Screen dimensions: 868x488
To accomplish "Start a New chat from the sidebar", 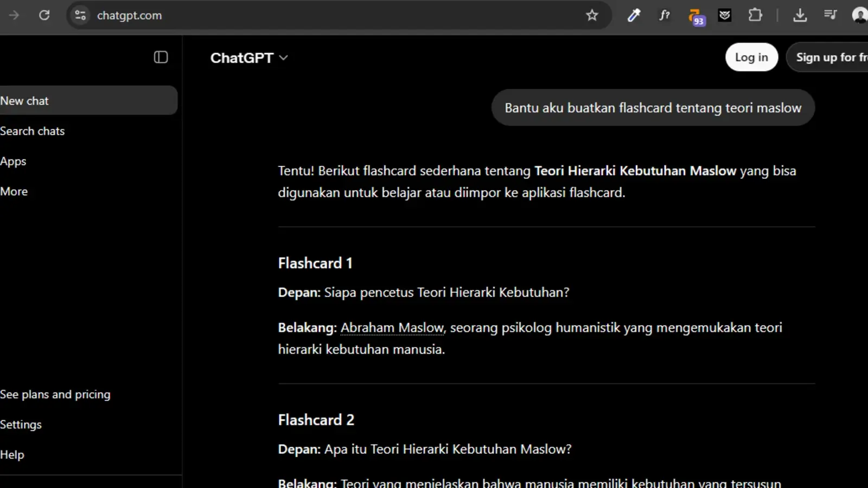I will (88, 100).
